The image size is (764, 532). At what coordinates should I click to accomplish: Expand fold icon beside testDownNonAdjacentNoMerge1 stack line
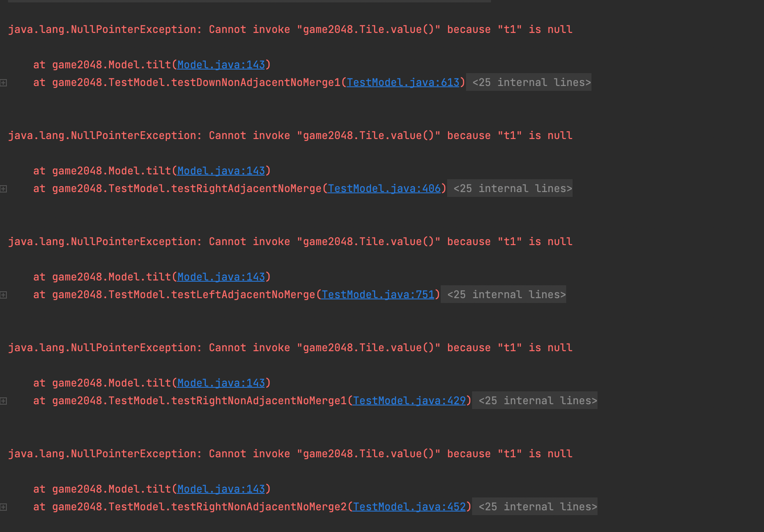(4, 83)
